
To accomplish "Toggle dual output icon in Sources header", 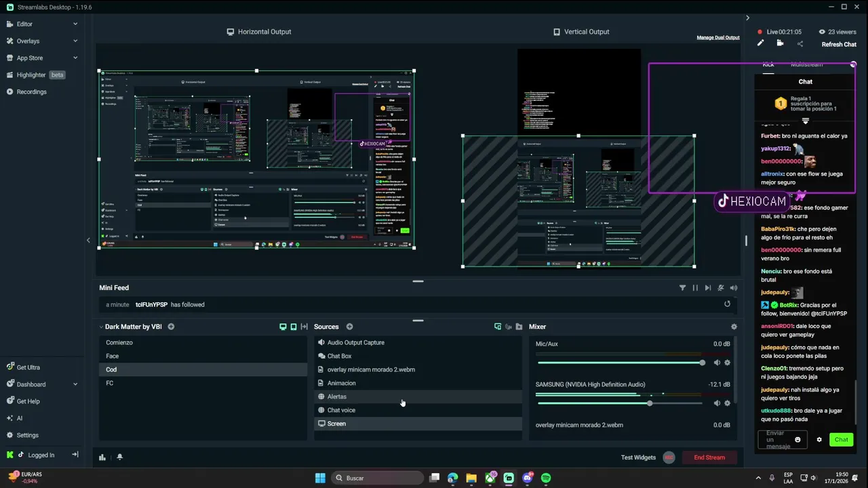I will click(x=498, y=327).
